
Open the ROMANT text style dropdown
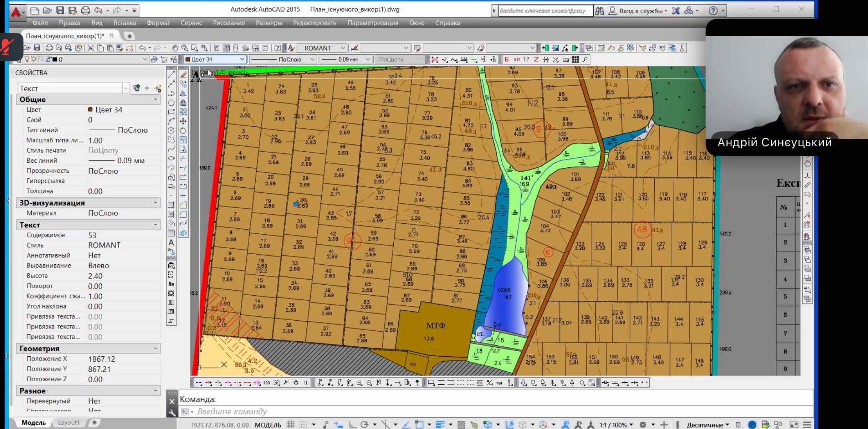[343, 48]
